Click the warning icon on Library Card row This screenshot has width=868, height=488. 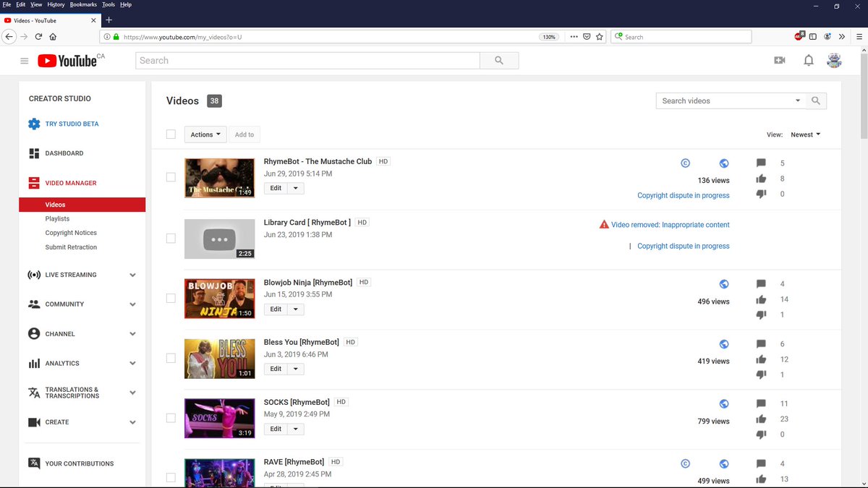[604, 225]
